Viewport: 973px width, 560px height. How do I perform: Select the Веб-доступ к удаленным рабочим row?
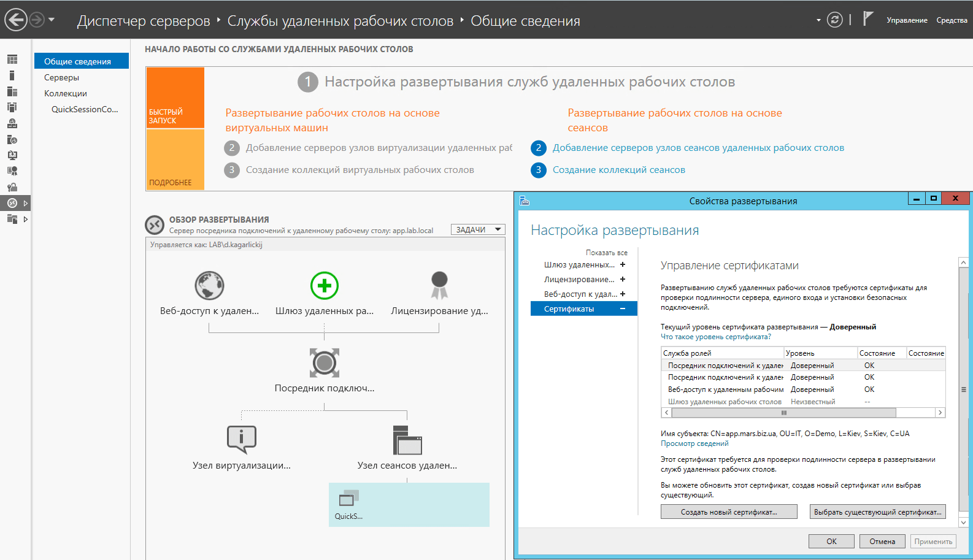point(803,389)
